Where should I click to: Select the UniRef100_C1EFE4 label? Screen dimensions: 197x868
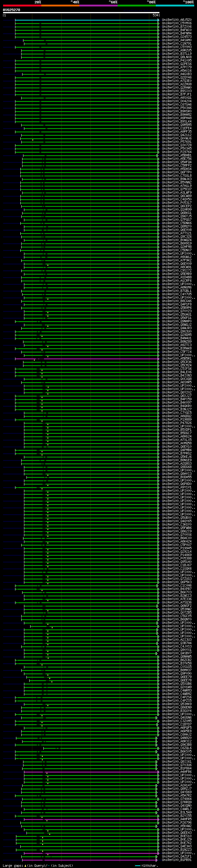(x=177, y=128)
